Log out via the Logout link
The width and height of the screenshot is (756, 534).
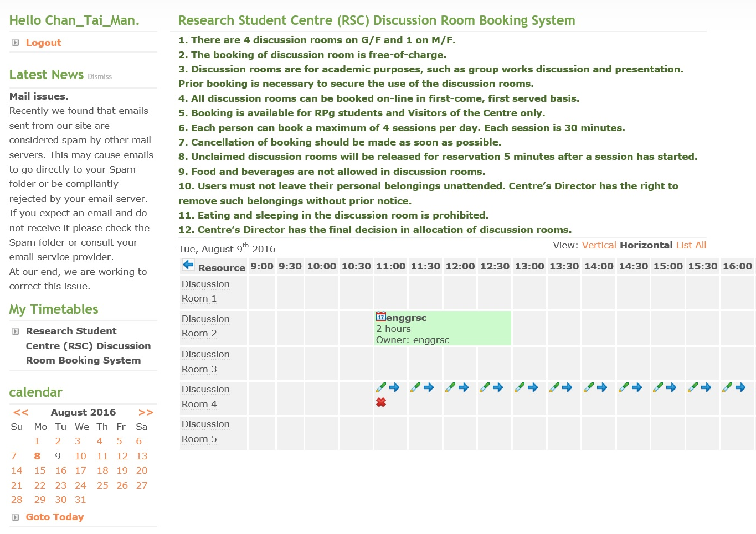click(x=43, y=43)
